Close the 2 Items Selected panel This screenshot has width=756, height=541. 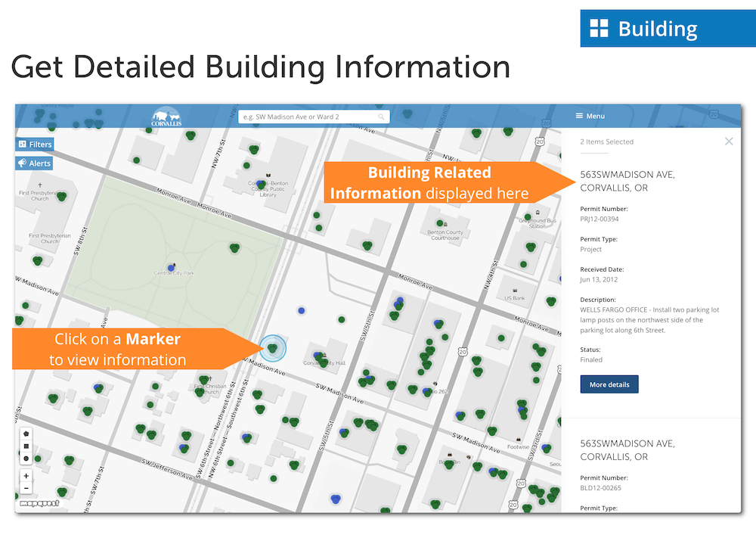pyautogui.click(x=729, y=141)
